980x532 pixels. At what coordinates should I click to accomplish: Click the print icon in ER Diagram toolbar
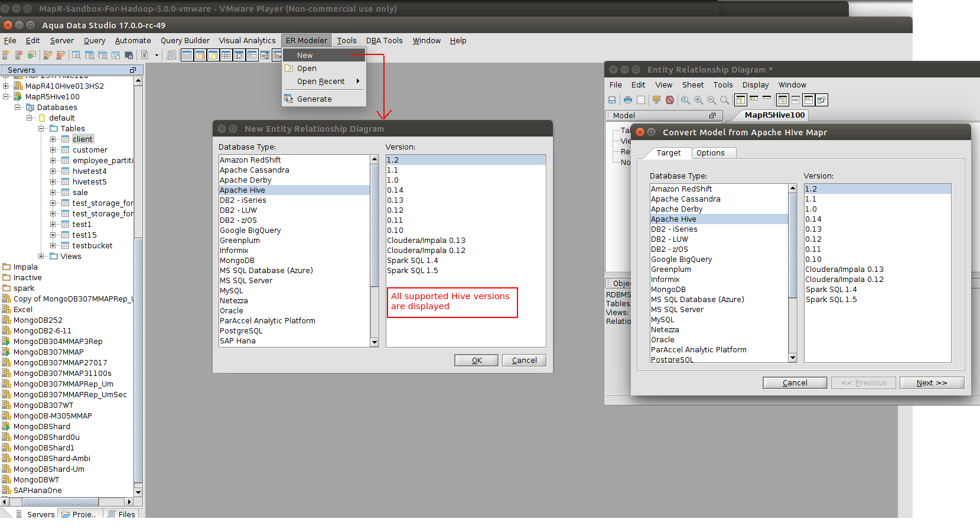[627, 100]
